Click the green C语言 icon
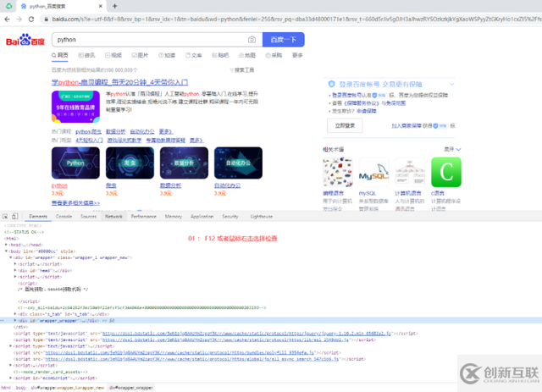This screenshot has height=392, width=542. 446,172
